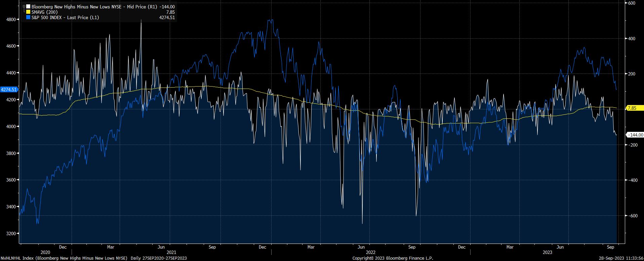Viewport: 644px width, 261px height.
Task: Click the Mar label of 2023
Action: click(x=510, y=247)
